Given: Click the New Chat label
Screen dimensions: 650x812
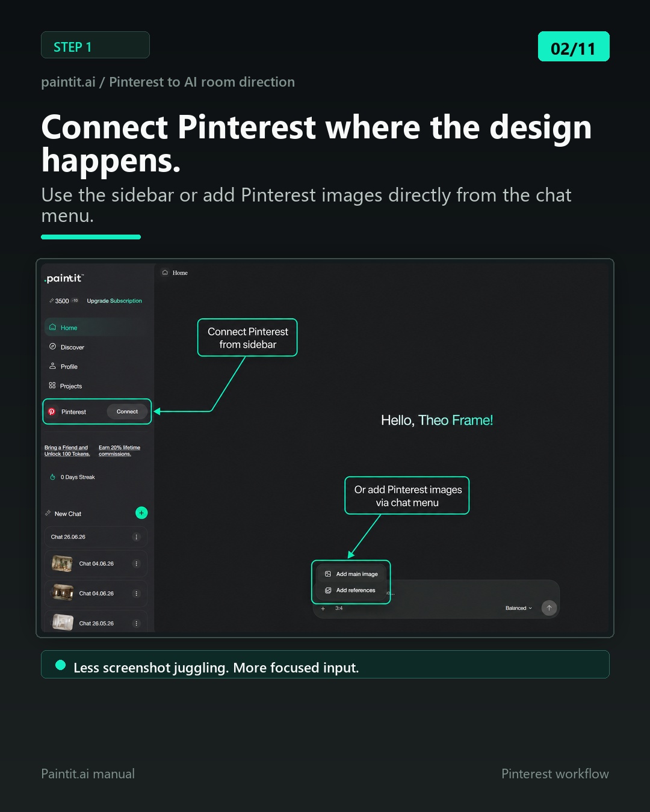Looking at the screenshot, I should tap(68, 514).
